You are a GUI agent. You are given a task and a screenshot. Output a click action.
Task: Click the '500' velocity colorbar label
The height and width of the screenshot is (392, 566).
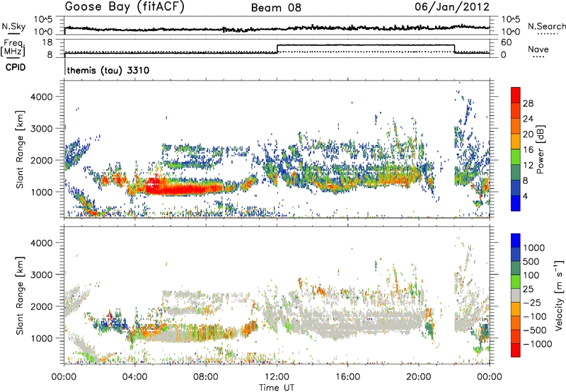click(x=531, y=262)
